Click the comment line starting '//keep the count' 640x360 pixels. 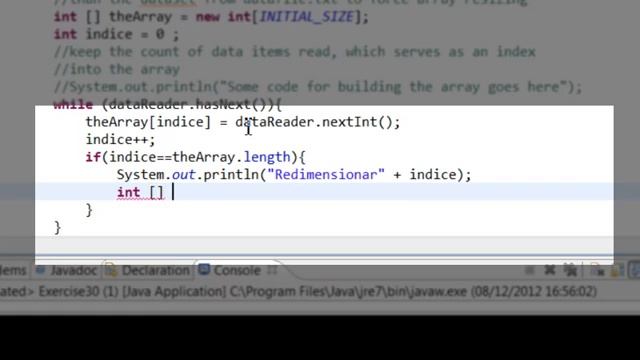[294, 52]
